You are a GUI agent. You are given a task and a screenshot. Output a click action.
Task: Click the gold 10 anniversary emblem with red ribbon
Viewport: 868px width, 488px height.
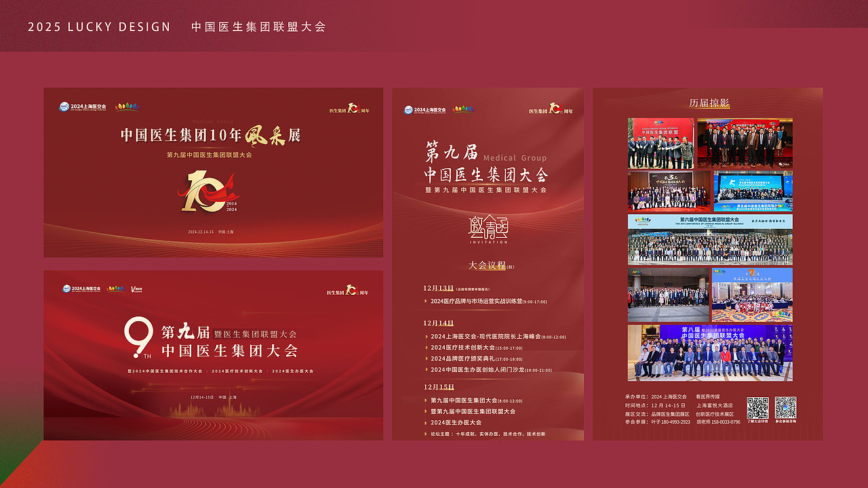pos(208,191)
